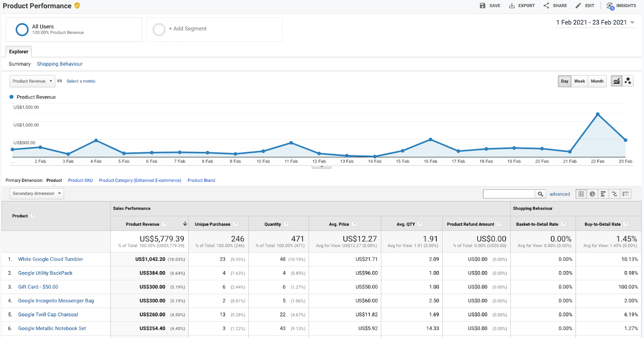This screenshot has width=644, height=338.
Task: Select the comparison view icon
Action: coord(615,194)
